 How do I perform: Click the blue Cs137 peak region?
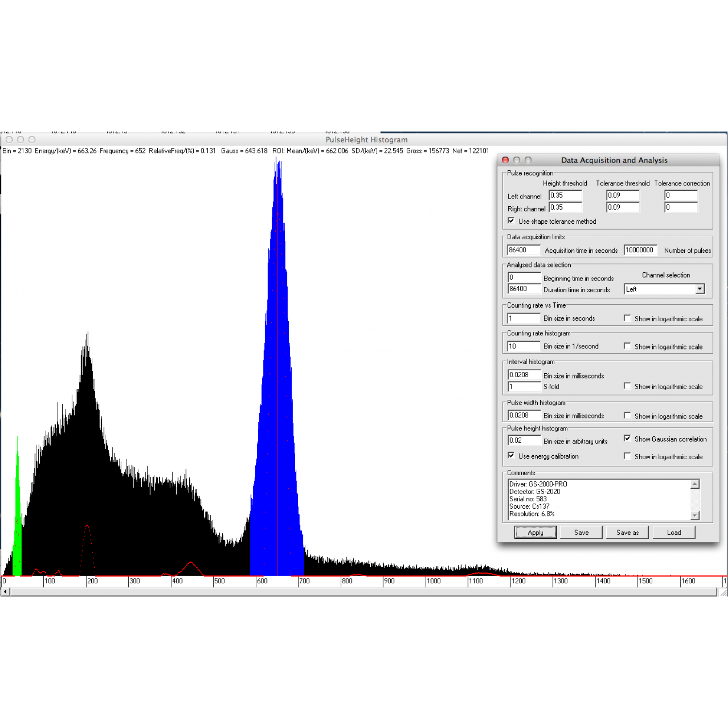click(278, 437)
